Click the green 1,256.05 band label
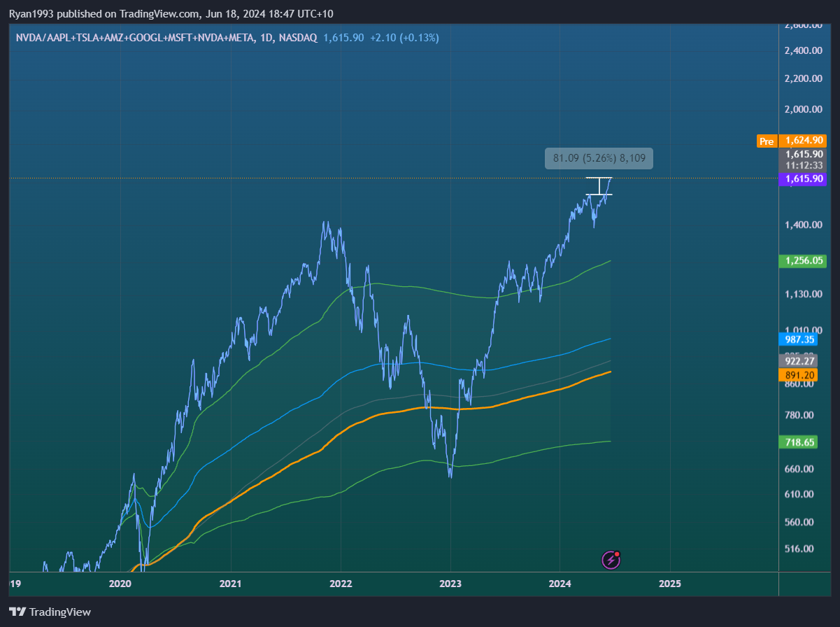840x627 pixels. tap(803, 260)
